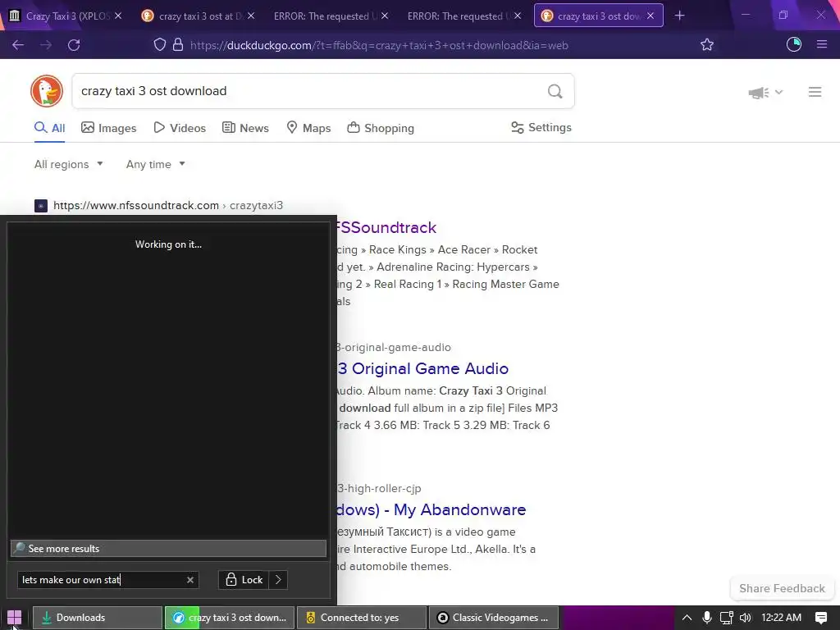
Task: Open the Downloads taskbar window
Action: 98,618
